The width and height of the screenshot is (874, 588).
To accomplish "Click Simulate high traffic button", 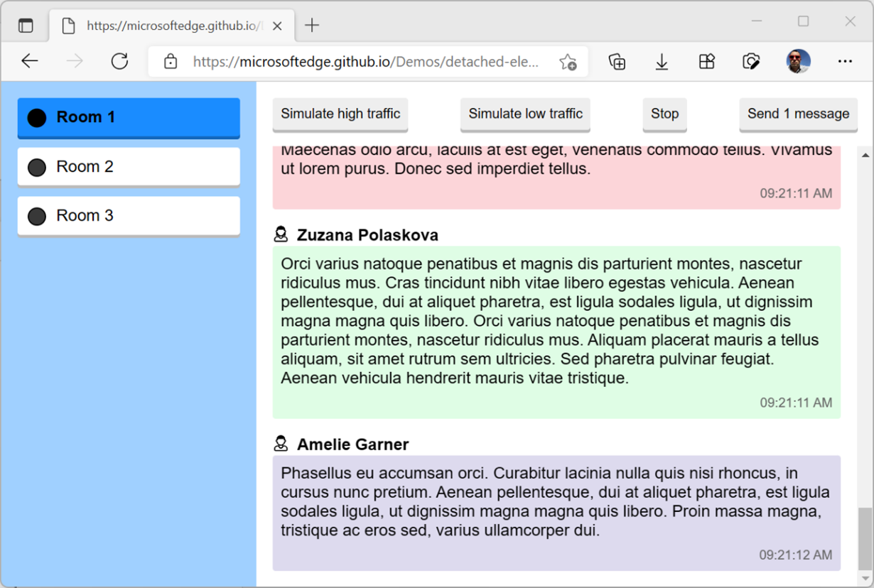I will [340, 114].
